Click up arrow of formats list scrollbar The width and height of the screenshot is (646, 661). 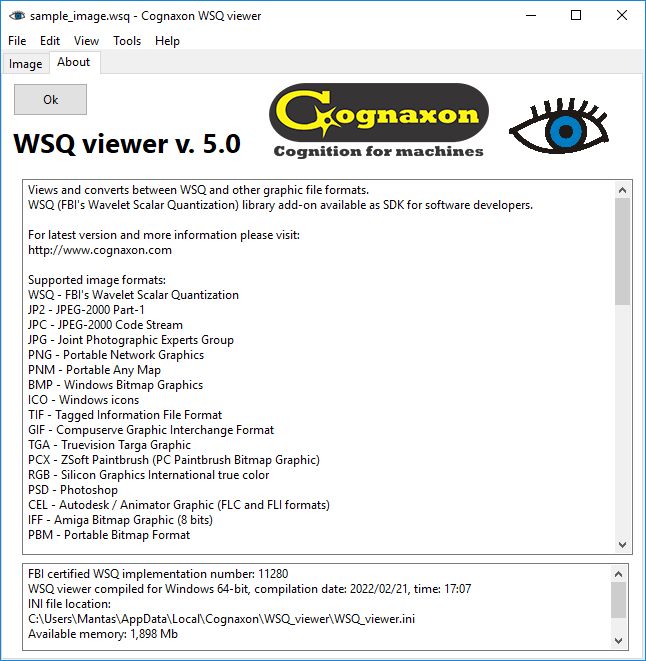coord(622,190)
